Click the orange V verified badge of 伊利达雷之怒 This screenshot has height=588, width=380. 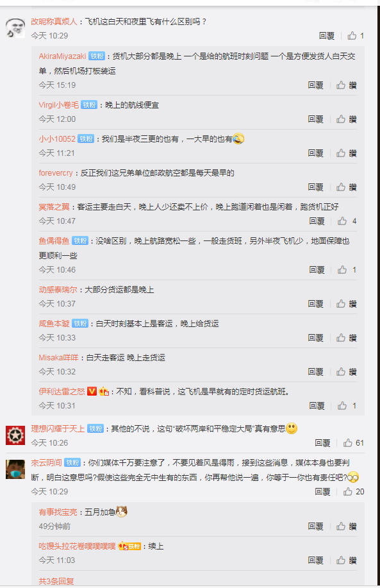(x=92, y=392)
